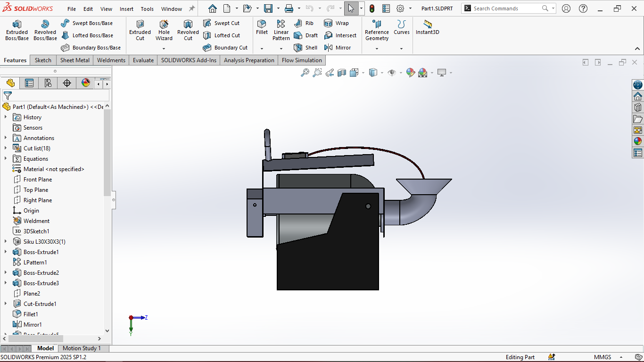Switch to the Evaluate tab
The width and height of the screenshot is (644, 362).
coord(143,60)
